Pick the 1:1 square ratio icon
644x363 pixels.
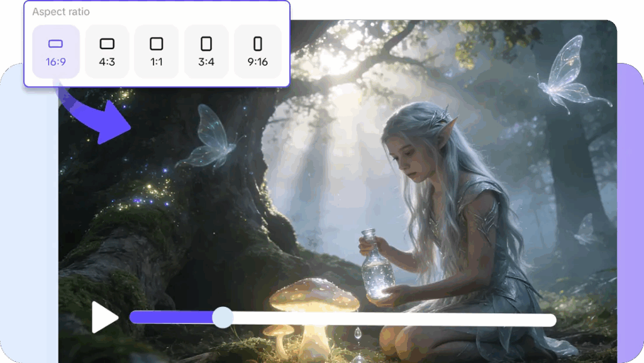click(157, 43)
